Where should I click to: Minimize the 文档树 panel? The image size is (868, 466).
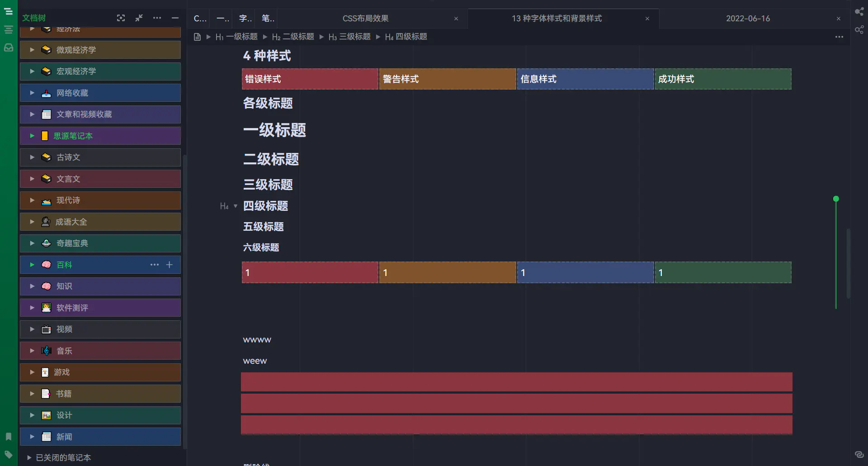click(175, 18)
